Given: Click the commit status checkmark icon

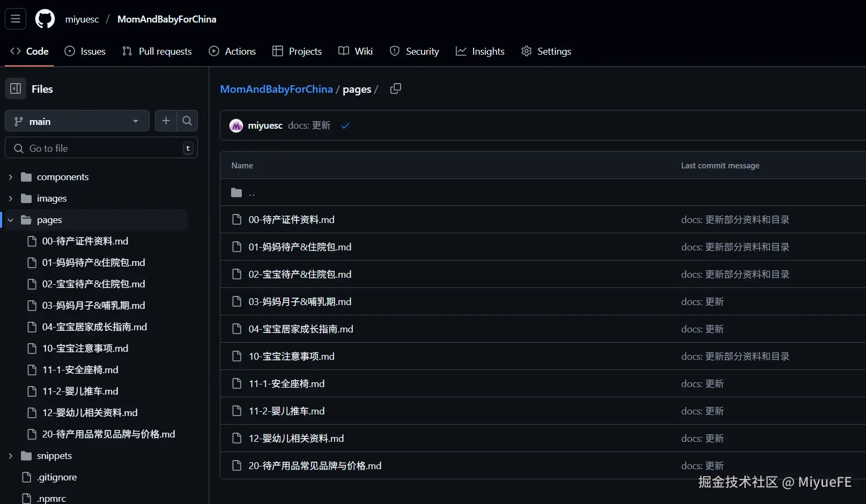Looking at the screenshot, I should (x=345, y=125).
